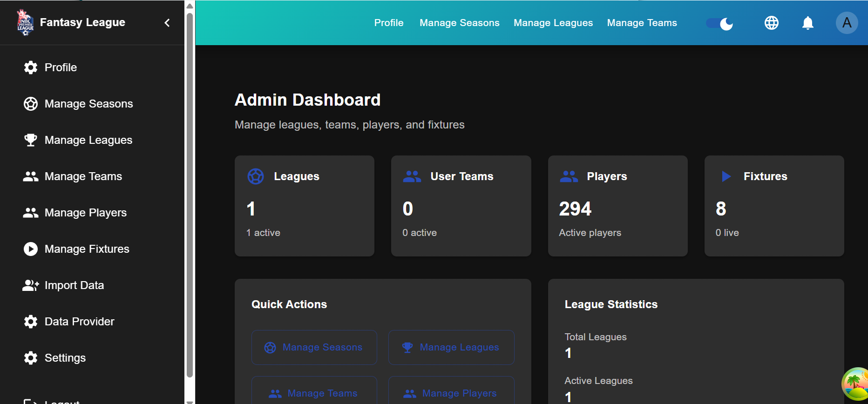This screenshot has width=868, height=404.
Task: Click the User Teams card people icon
Action: pos(412,176)
